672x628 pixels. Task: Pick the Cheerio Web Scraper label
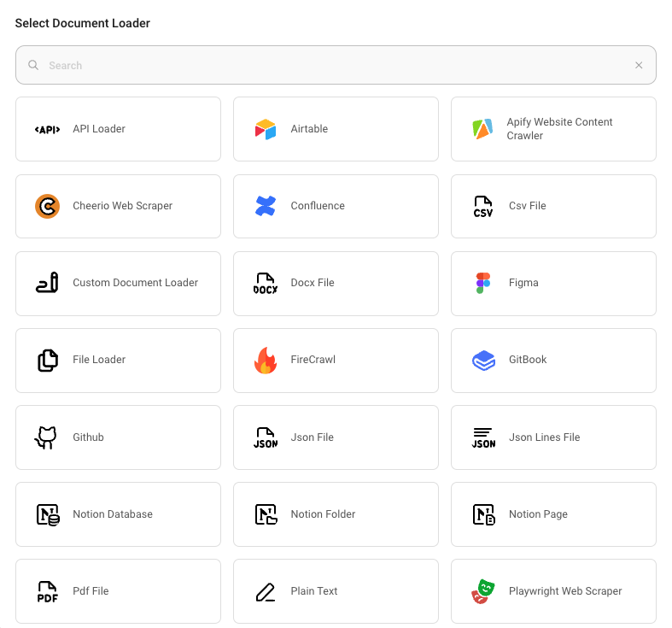[123, 205]
